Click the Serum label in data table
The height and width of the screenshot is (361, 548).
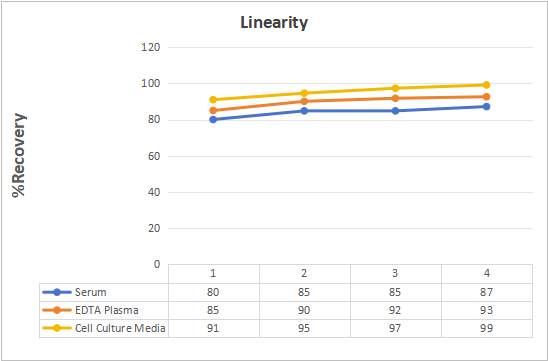click(91, 292)
